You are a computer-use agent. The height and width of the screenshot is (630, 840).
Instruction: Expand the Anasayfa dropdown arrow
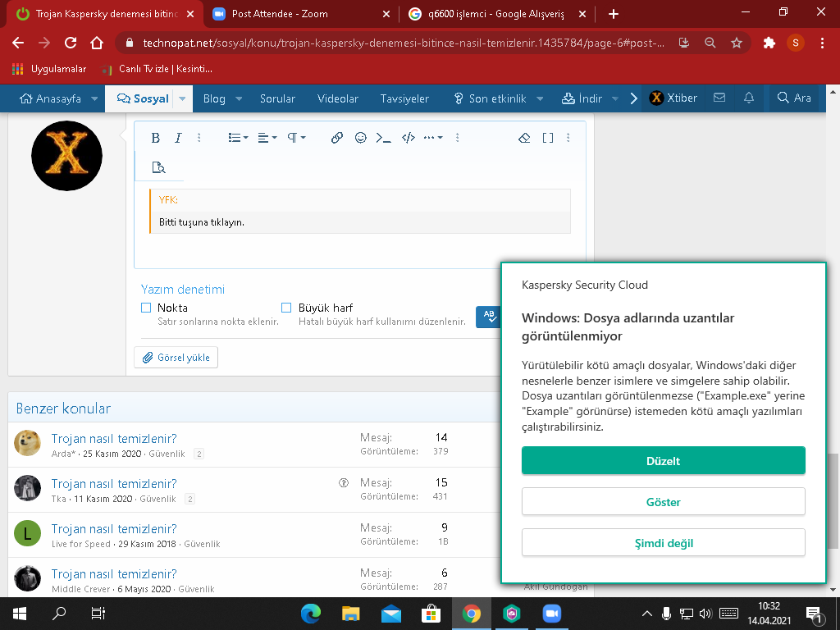click(x=95, y=98)
